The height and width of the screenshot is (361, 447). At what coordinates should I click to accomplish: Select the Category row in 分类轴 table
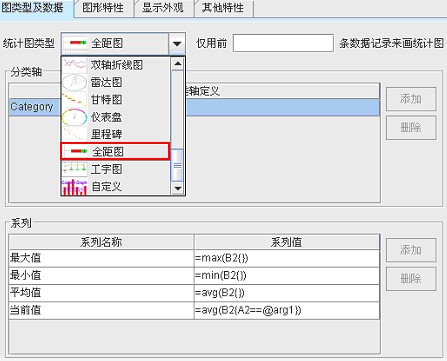pos(194,107)
